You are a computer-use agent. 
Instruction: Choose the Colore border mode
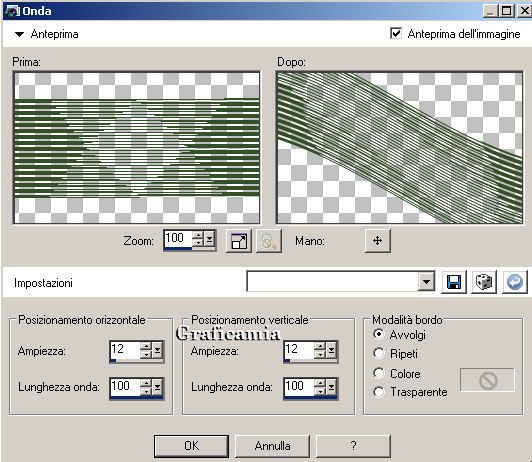(x=379, y=373)
